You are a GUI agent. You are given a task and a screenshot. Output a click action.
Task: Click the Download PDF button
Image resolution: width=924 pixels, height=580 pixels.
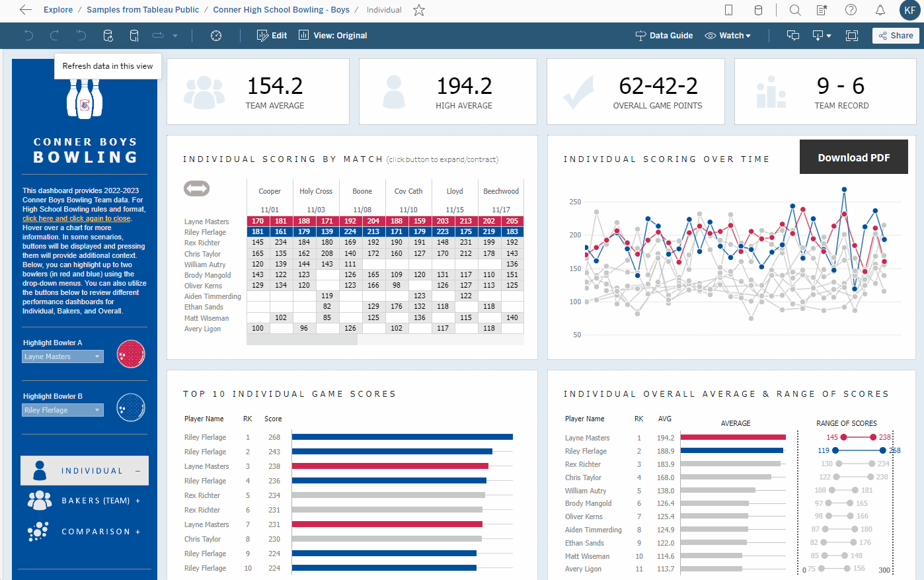pos(853,157)
